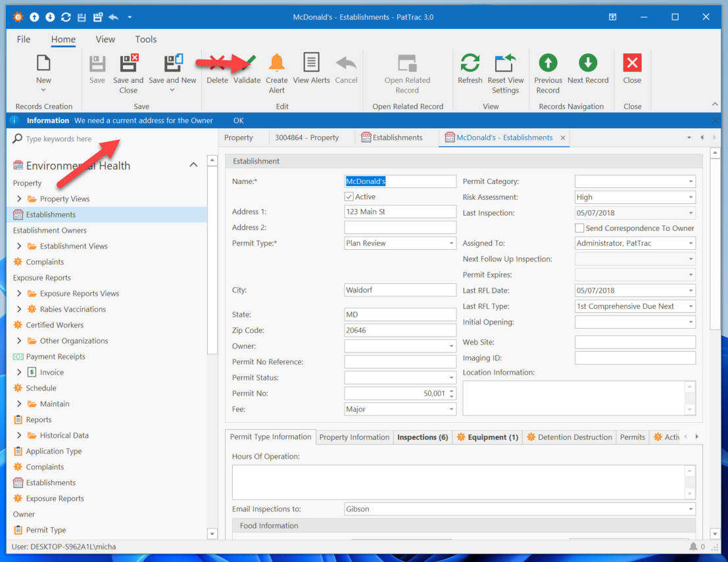Click the ribbon display options icon
The height and width of the screenshot is (562, 728).
click(x=613, y=17)
